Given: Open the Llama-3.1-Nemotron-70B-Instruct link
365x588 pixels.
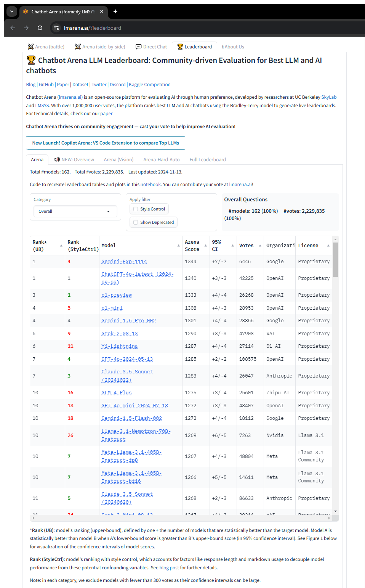Looking at the screenshot, I should point(136,435).
